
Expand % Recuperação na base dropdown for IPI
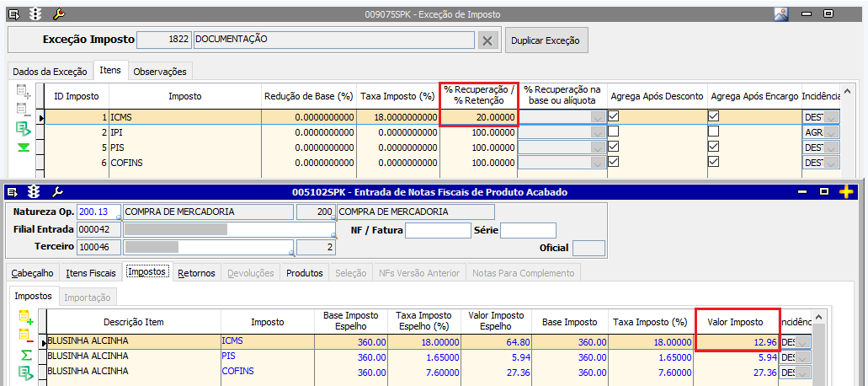pos(599,132)
